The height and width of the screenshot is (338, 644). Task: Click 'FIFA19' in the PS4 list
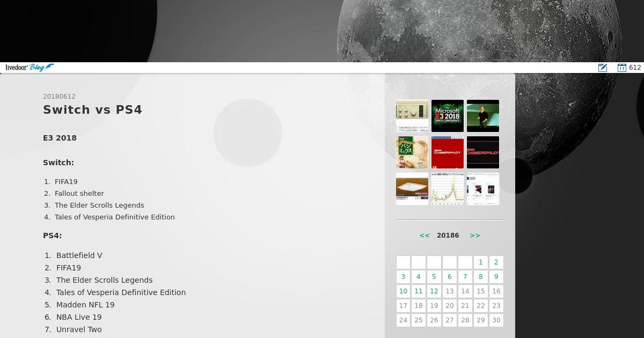(69, 268)
